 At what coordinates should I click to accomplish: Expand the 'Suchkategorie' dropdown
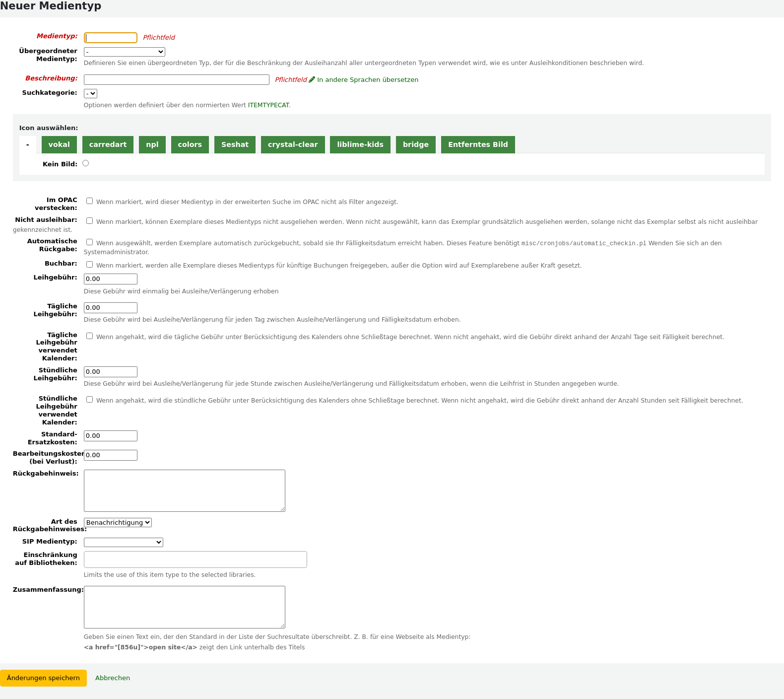(90, 93)
